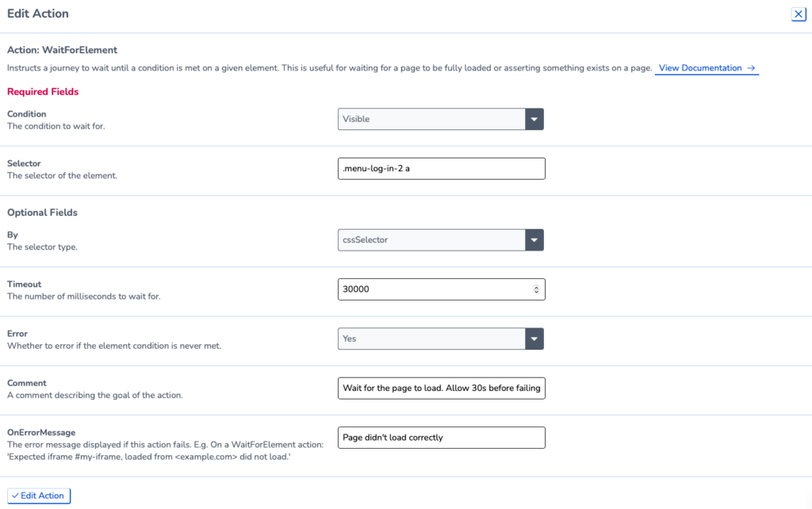812x509 pixels.
Task: Click the 'Action: WaitForElement' heading
Action: coord(62,50)
